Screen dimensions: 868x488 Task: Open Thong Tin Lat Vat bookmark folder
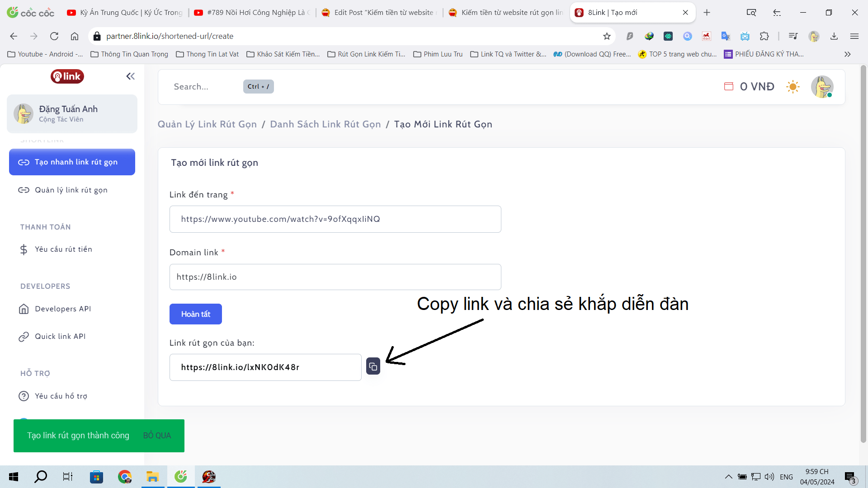(x=208, y=54)
